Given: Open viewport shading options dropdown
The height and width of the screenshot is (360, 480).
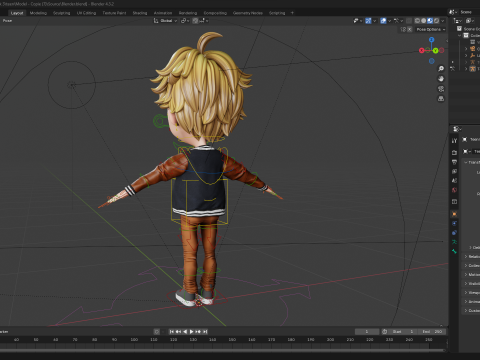Looking at the screenshot, I should (443, 21).
